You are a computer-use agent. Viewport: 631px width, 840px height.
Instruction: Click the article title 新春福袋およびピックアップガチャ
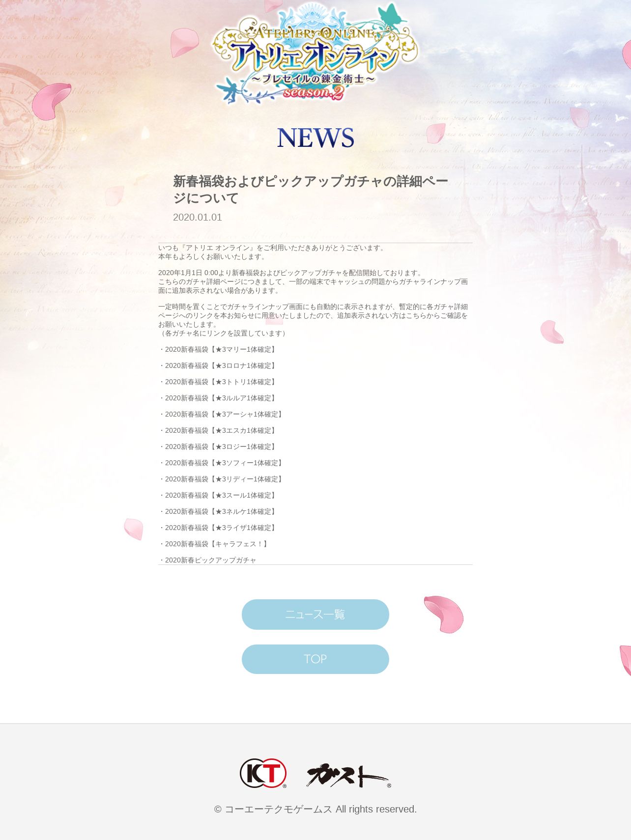pos(311,190)
